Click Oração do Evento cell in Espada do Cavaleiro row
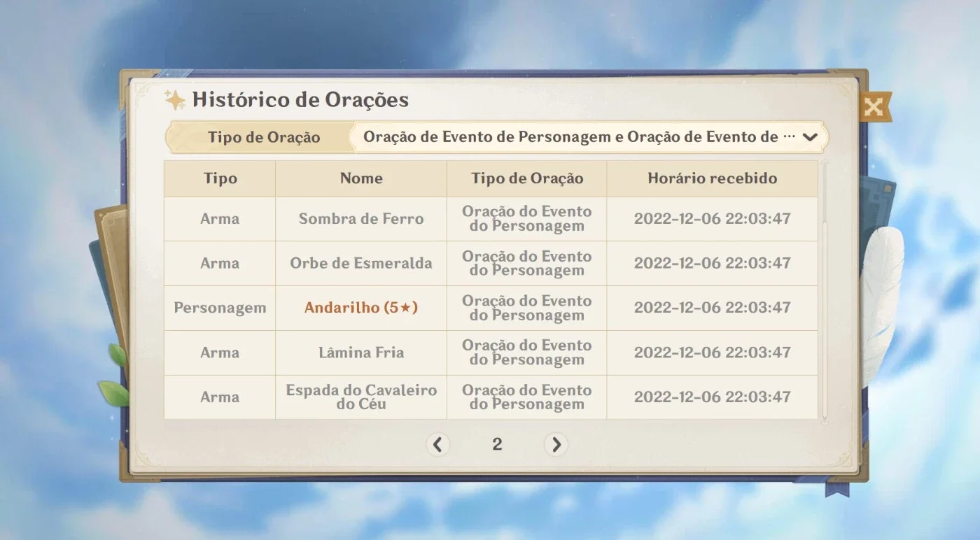Screen dimensions: 980x540 point(527,397)
